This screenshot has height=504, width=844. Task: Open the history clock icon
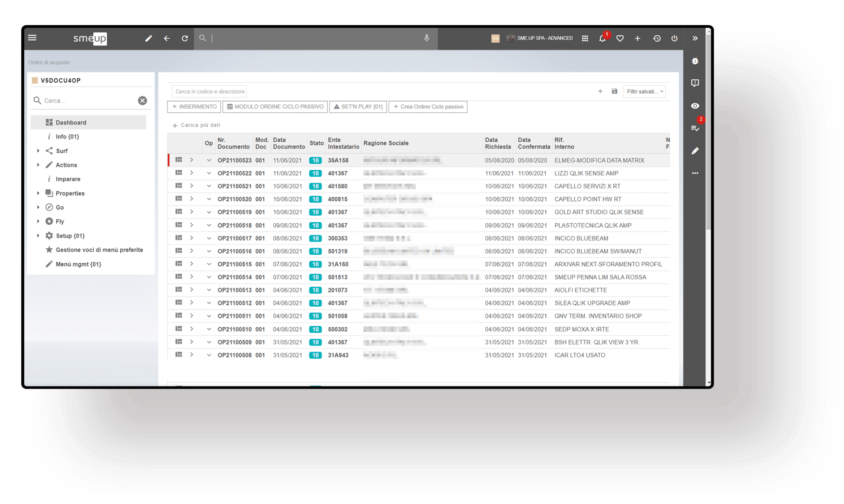point(656,39)
